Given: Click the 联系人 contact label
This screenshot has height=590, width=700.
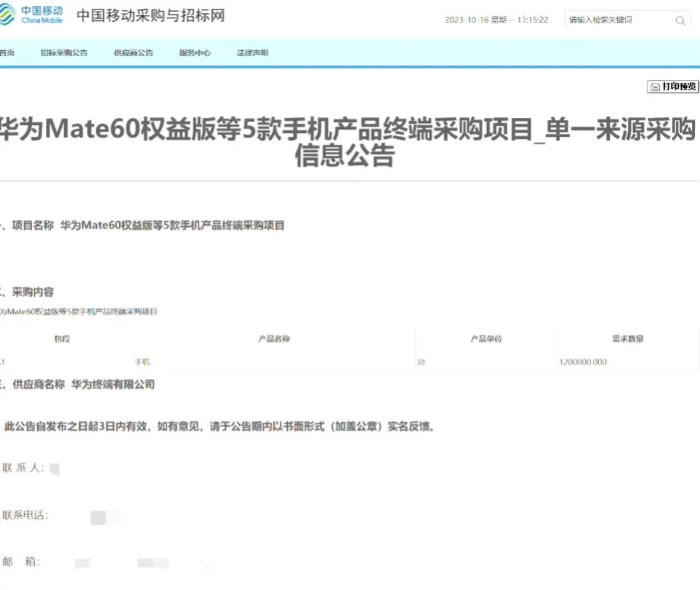Looking at the screenshot, I should 23,468.
